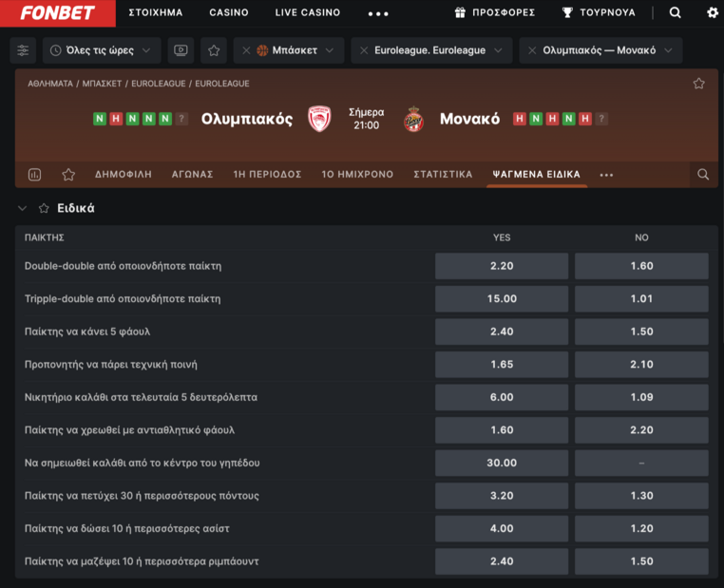
Task: Open the filter sliders icon
Action: click(23, 50)
